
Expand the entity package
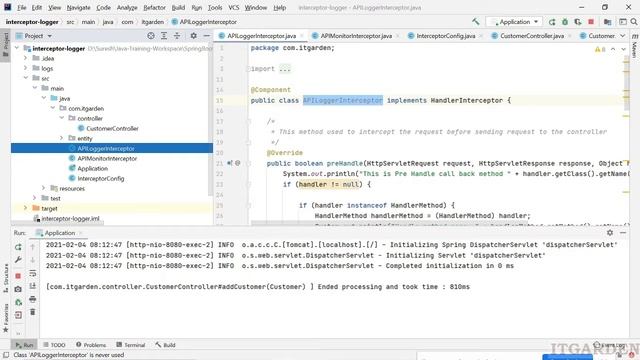pyautogui.click(x=62, y=138)
